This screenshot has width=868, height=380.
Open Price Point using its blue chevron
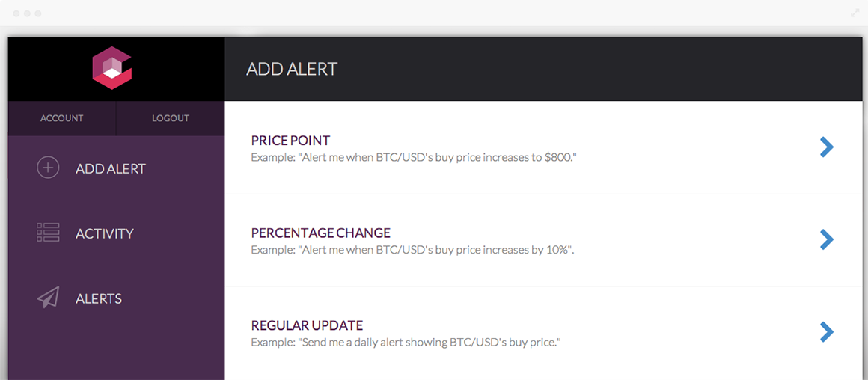point(827,147)
